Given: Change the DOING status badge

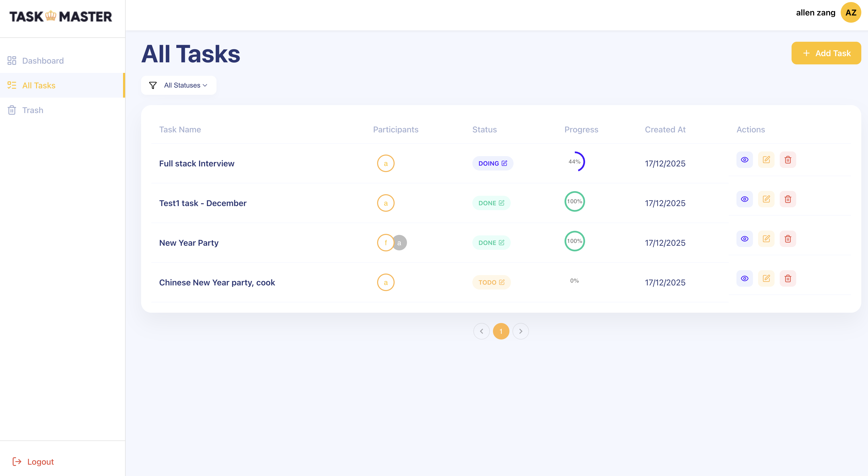Looking at the screenshot, I should (492, 164).
